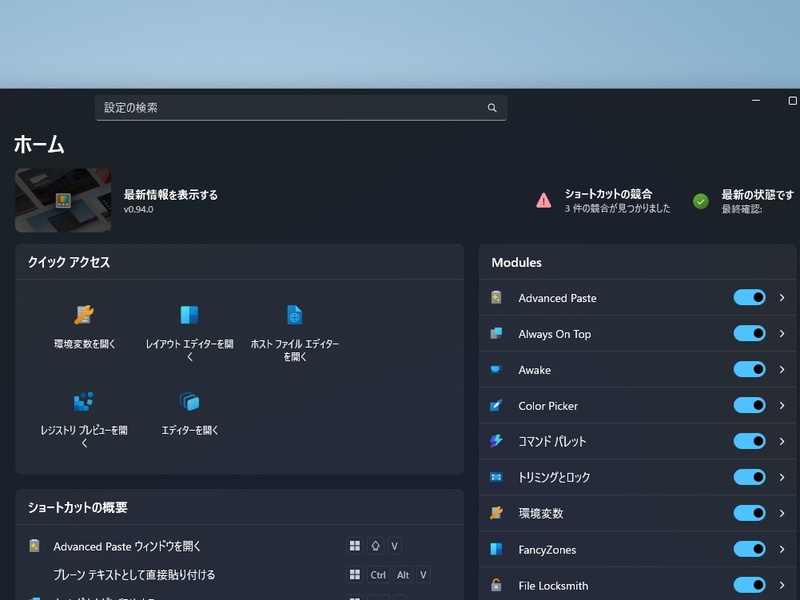Toggle the Advanced Paste module switch
Screen dimensions: 800x600
click(749, 297)
